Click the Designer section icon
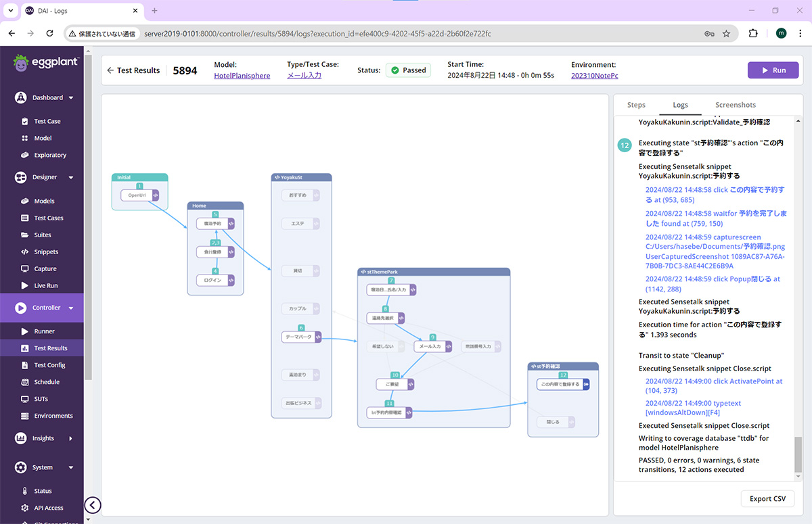Image resolution: width=812 pixels, height=524 pixels. (x=21, y=177)
